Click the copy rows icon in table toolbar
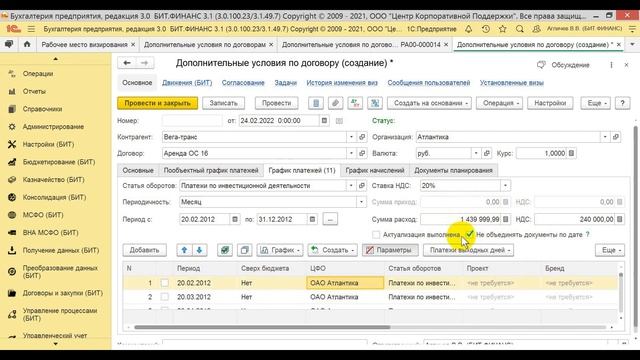This screenshot has height=360, width=640. [244, 250]
